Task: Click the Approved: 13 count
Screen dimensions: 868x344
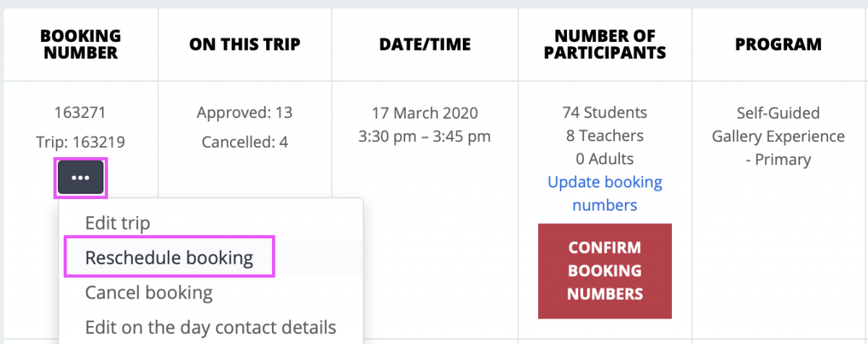Action: [x=244, y=112]
